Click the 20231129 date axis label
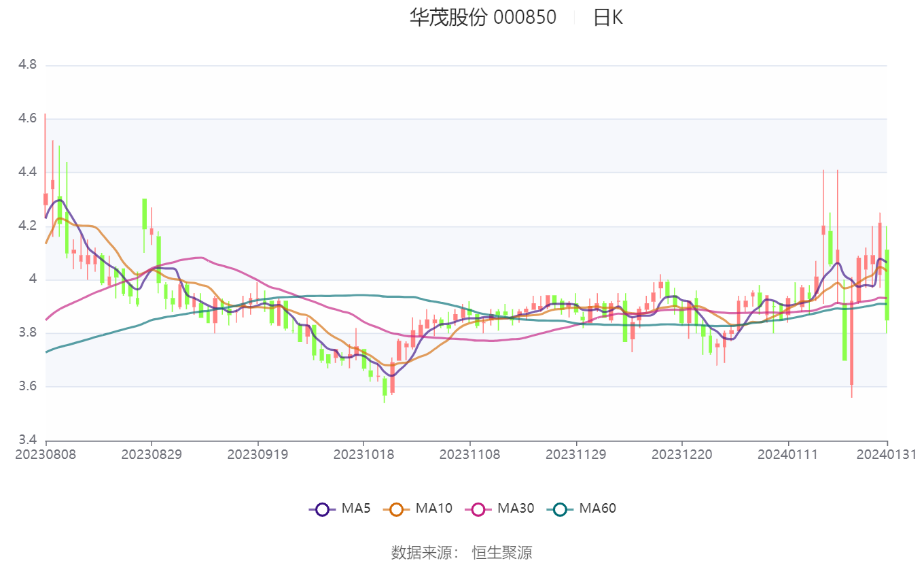 pyautogui.click(x=576, y=454)
